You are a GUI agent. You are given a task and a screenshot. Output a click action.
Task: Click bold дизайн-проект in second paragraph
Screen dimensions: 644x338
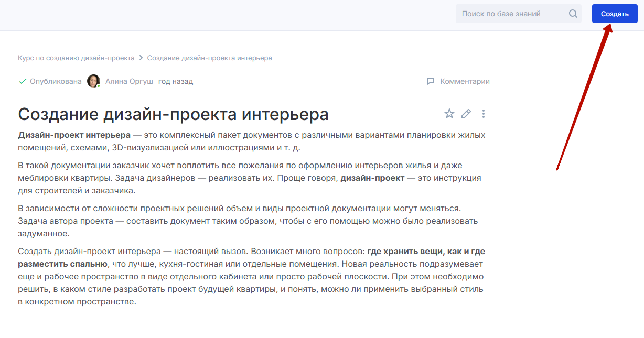coord(372,178)
